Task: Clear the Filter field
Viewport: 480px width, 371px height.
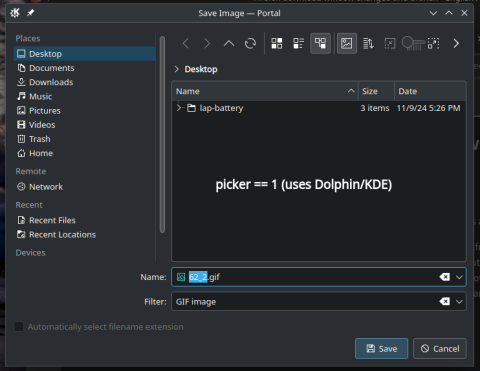Action: click(x=445, y=302)
